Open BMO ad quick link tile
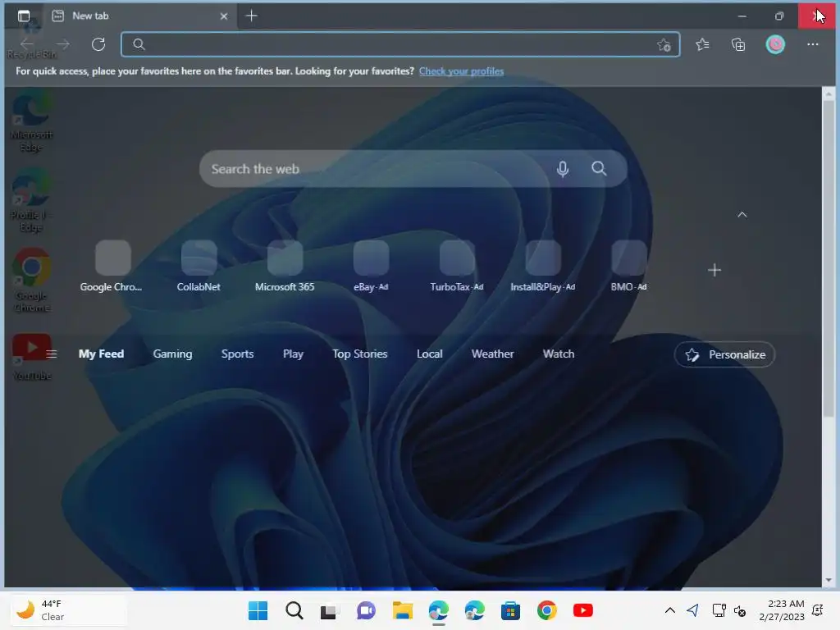This screenshot has height=630, width=840. 629,267
